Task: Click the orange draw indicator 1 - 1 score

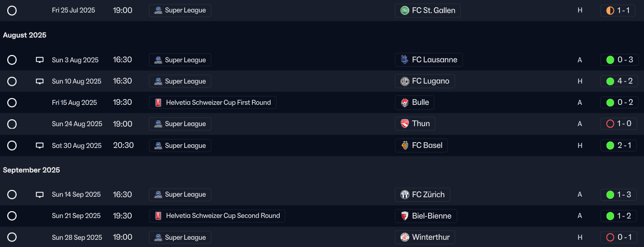Action: point(618,10)
